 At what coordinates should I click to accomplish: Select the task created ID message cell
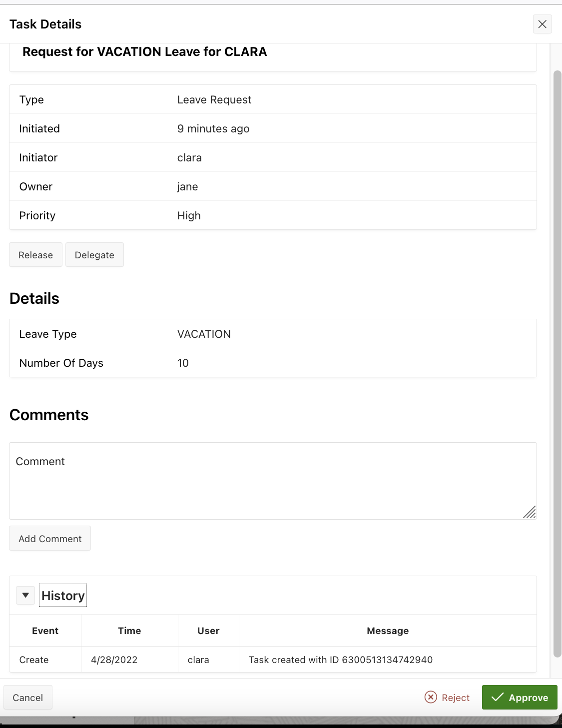(x=341, y=660)
